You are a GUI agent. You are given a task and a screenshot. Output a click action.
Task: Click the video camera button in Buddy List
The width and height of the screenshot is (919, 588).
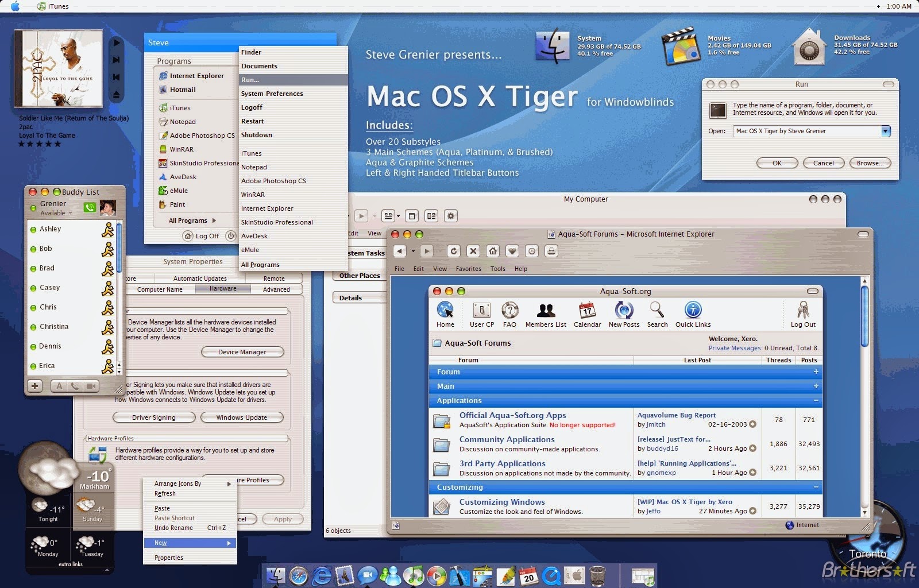[x=91, y=386]
